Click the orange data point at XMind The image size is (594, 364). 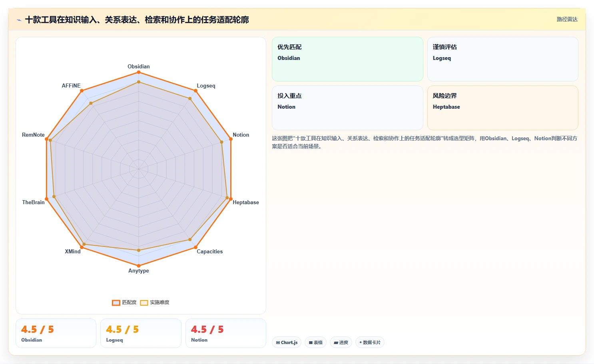(x=82, y=247)
